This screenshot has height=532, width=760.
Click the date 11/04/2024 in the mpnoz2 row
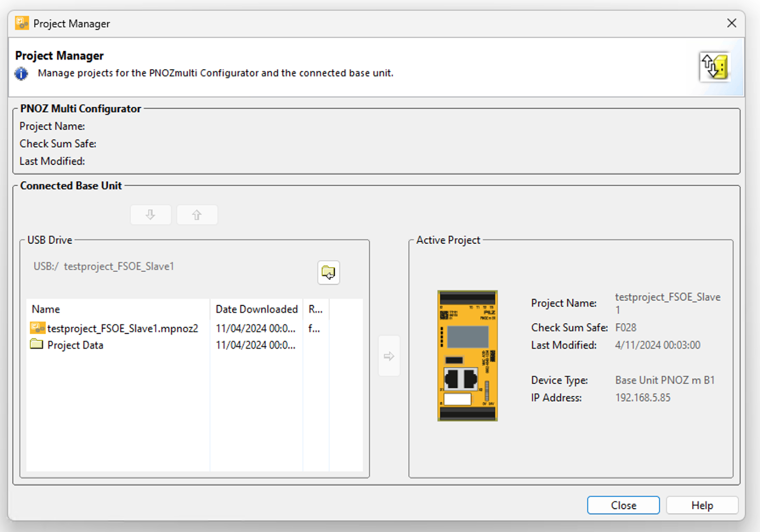click(x=256, y=328)
